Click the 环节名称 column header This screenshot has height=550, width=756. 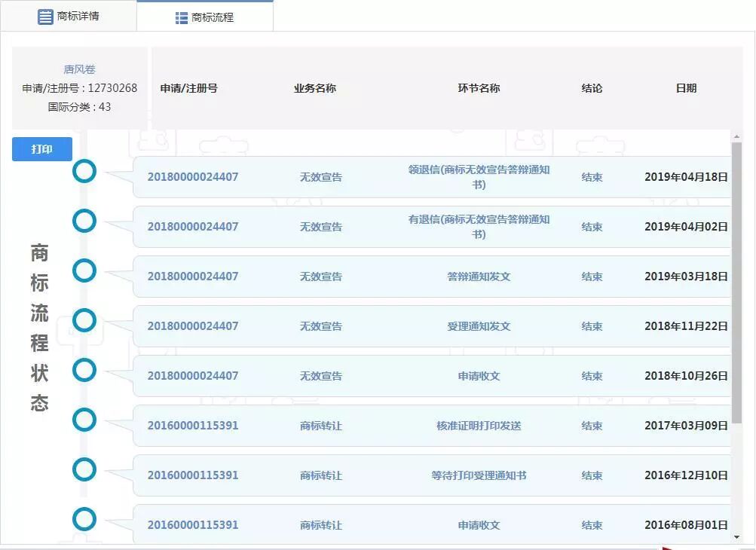pyautogui.click(x=479, y=88)
